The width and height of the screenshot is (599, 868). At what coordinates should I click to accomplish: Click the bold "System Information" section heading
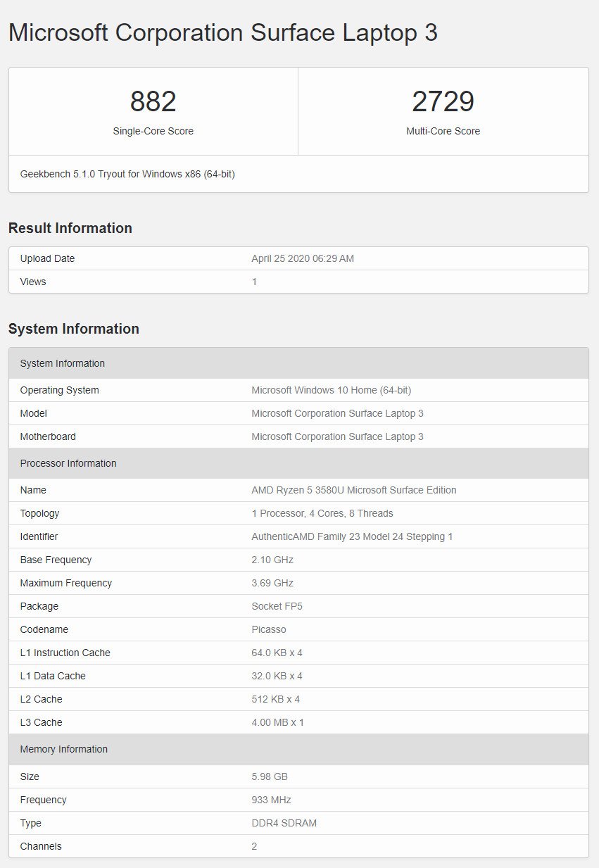pyautogui.click(x=74, y=329)
